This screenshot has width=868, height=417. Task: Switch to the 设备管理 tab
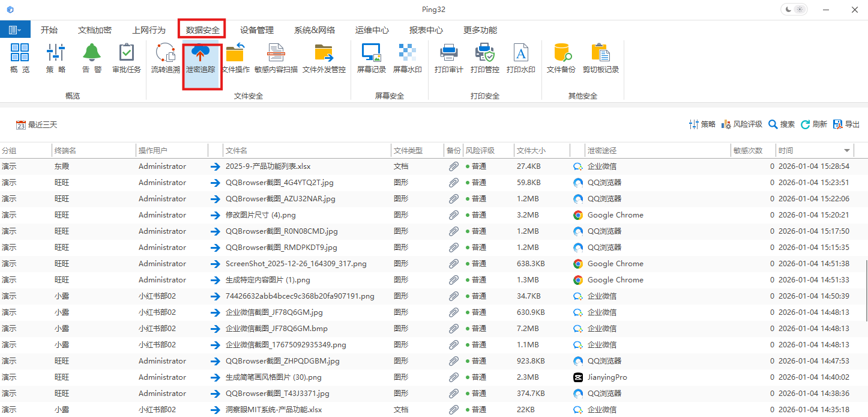257,29
